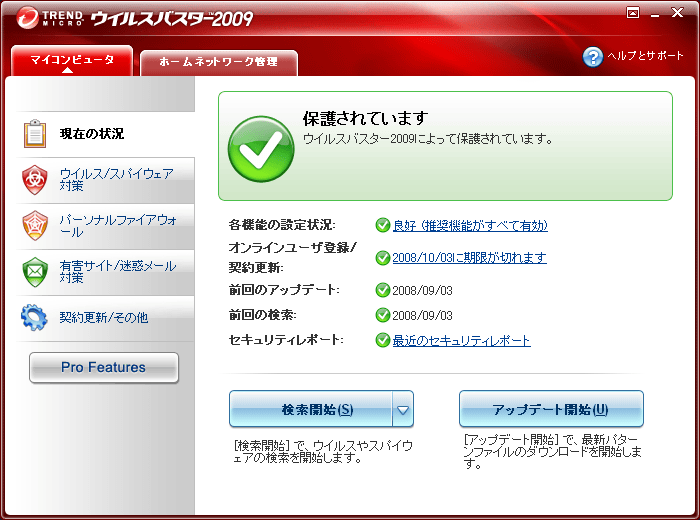The image size is (700, 520).
Task: Open ヘルプとサポート link
Action: (645, 56)
